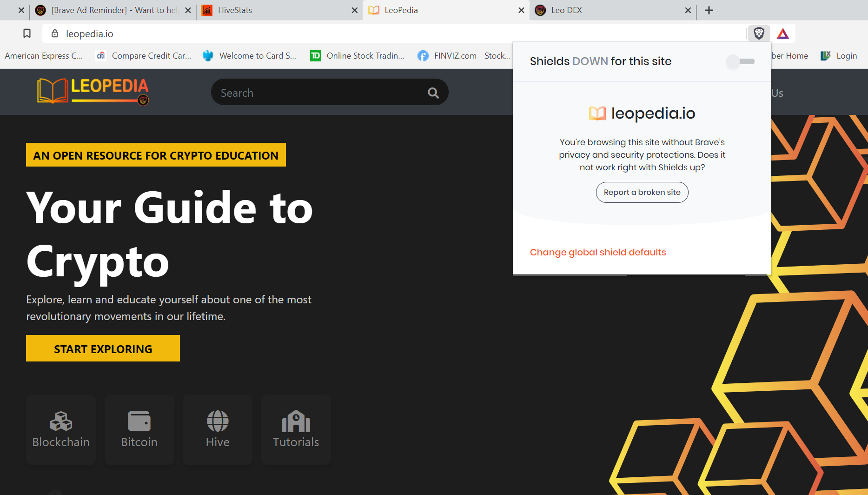Close the LeoPedia tab
The width and height of the screenshot is (868, 495).
(521, 10)
